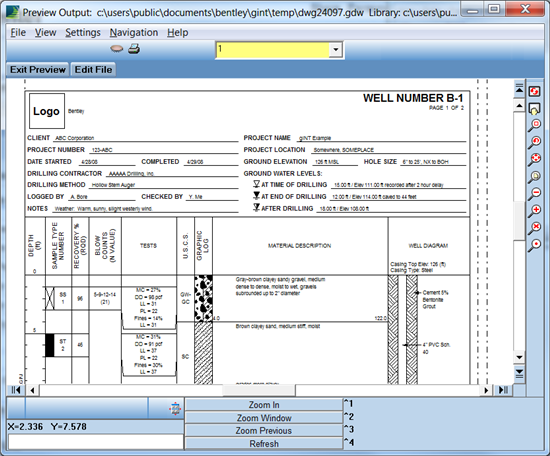Click the horizontal scrollbar left arrow
The image size is (550, 456).
point(33,390)
